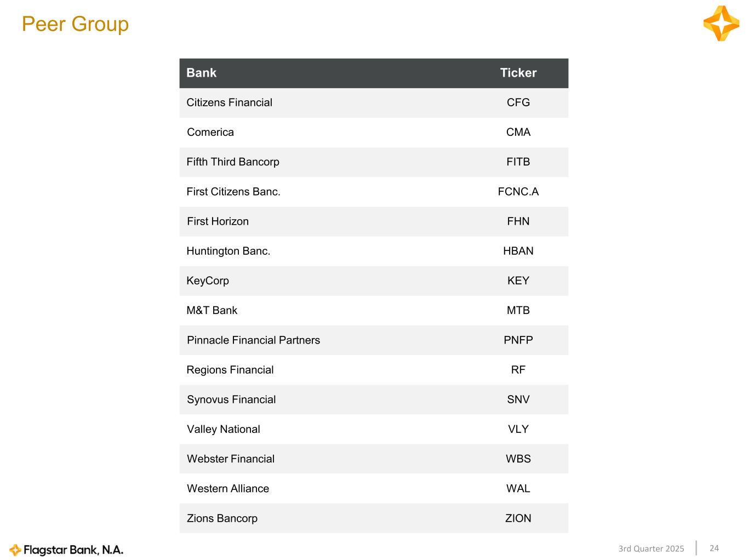Screen dimensions: 748x560
Task: Select the Citizens Financial row name
Action: [229, 102]
